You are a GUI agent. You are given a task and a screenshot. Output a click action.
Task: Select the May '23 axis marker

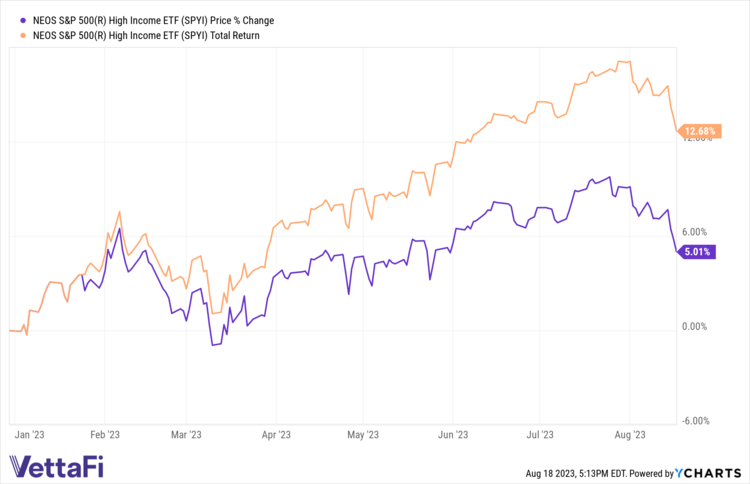[363, 435]
